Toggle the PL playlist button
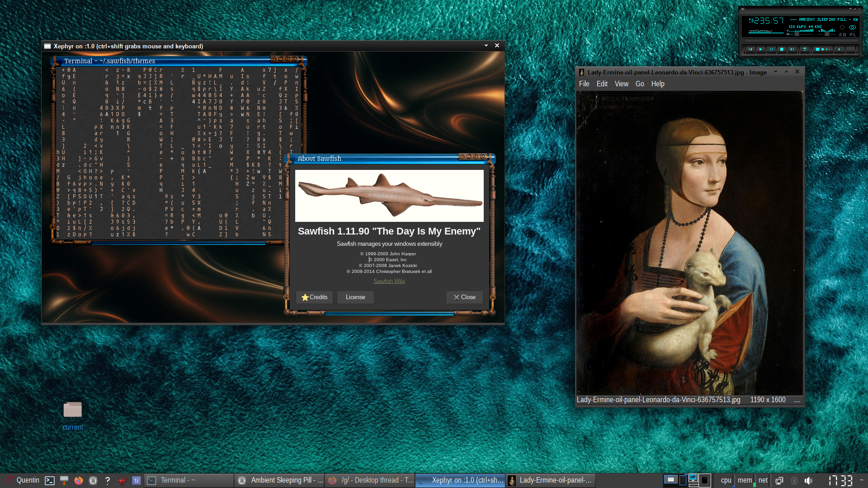 click(853, 34)
